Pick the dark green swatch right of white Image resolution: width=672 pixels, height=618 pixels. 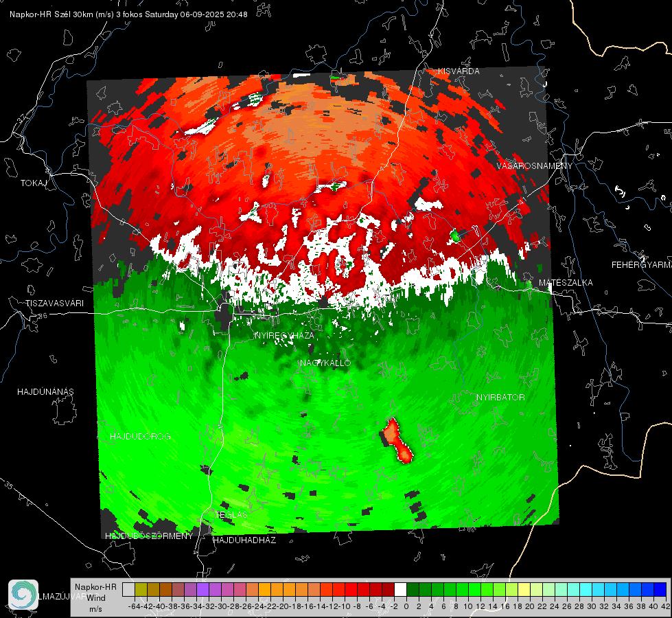point(413,589)
